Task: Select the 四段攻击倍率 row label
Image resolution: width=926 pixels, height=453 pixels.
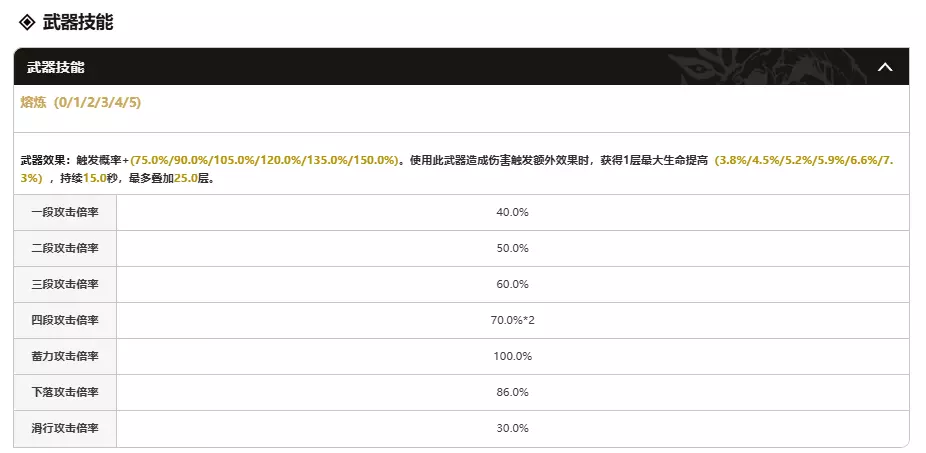Action: coord(65,321)
